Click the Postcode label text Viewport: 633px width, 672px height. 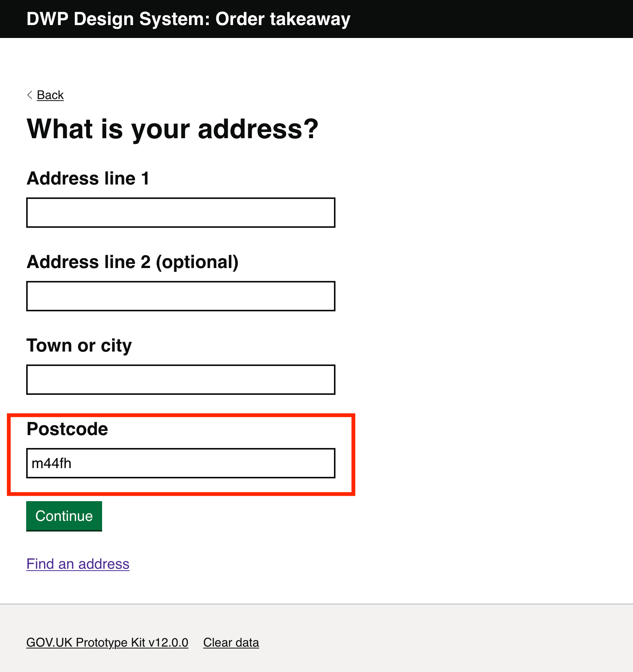pos(67,429)
